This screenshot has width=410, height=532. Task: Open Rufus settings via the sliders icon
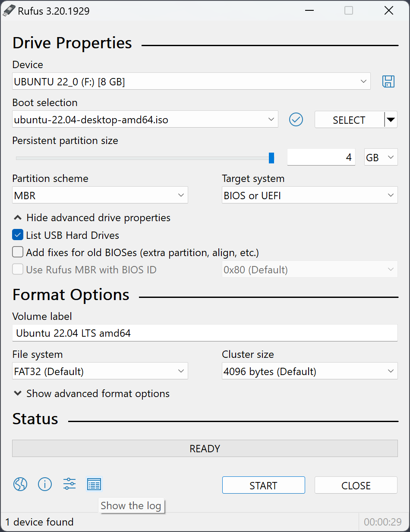(69, 484)
